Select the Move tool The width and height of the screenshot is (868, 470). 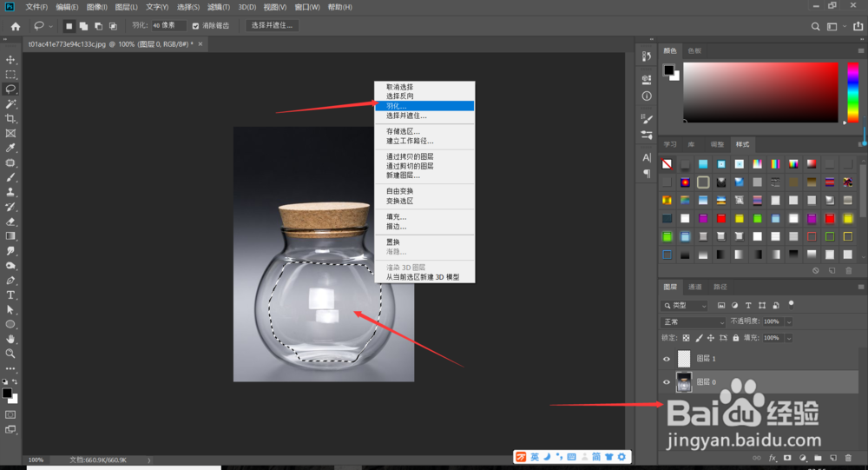coord(10,59)
